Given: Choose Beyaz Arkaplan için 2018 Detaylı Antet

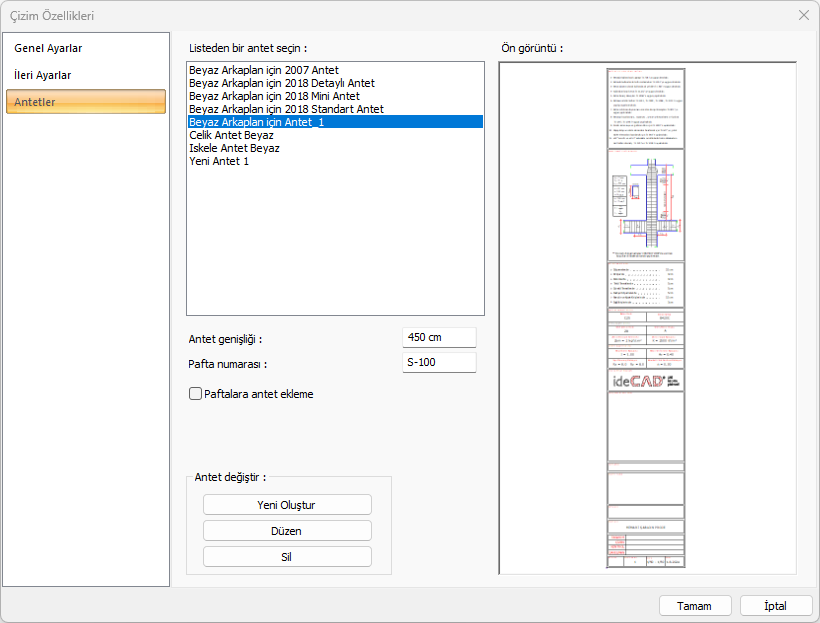Looking at the screenshot, I should point(282,83).
